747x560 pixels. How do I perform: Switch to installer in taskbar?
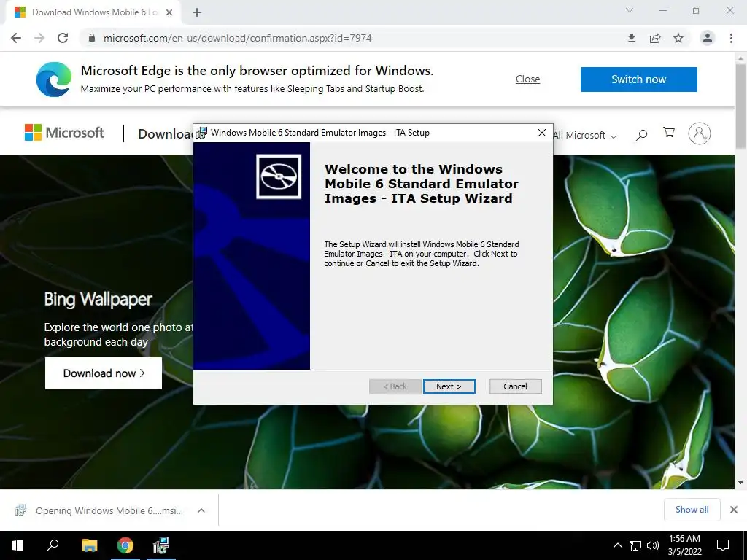161,545
